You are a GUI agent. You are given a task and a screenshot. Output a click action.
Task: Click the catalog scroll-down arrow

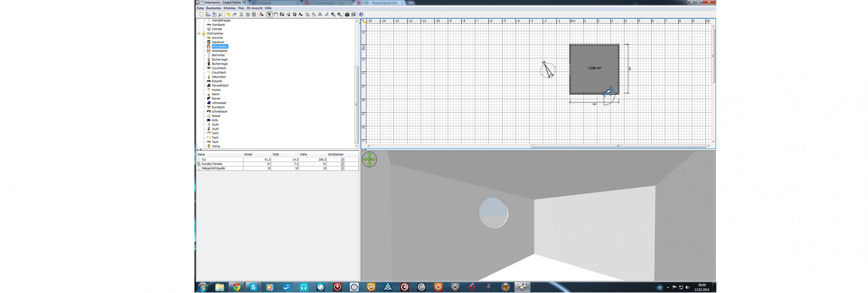(356, 146)
